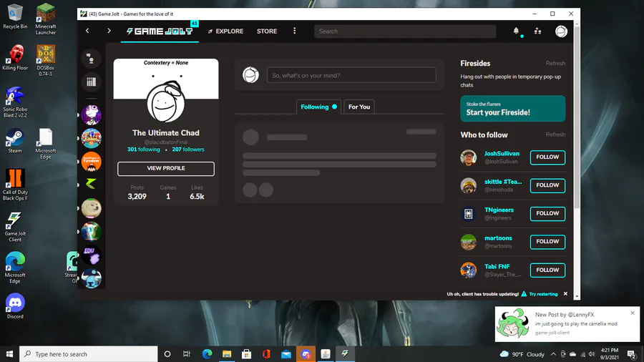The width and height of the screenshot is (644, 362).
Task: Open TNgineers avatar icon
Action: click(x=468, y=213)
